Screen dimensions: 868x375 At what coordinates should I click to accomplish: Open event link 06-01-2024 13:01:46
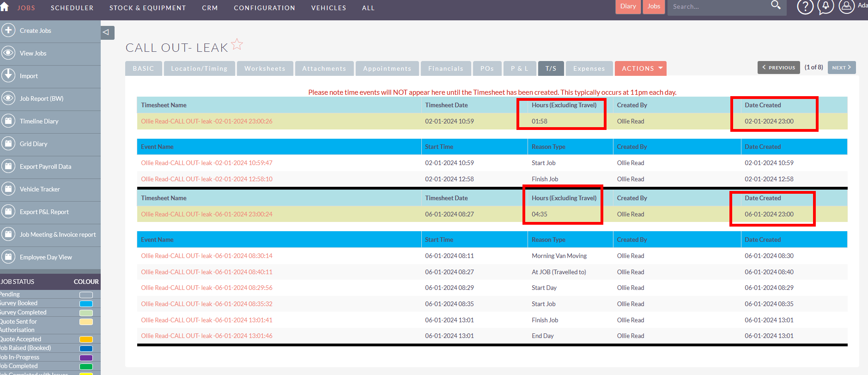tap(207, 336)
